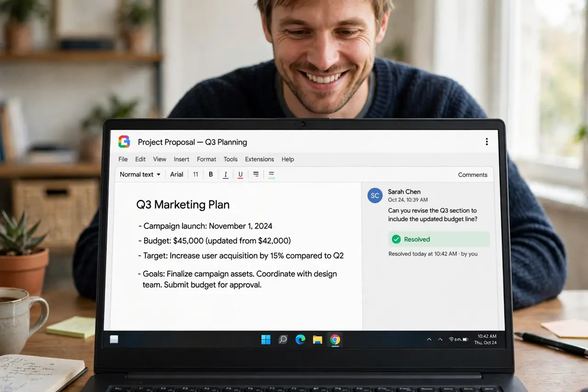The height and width of the screenshot is (392, 588).
Task: Open the widgets icon at taskbar's left end
Action: [x=114, y=339]
